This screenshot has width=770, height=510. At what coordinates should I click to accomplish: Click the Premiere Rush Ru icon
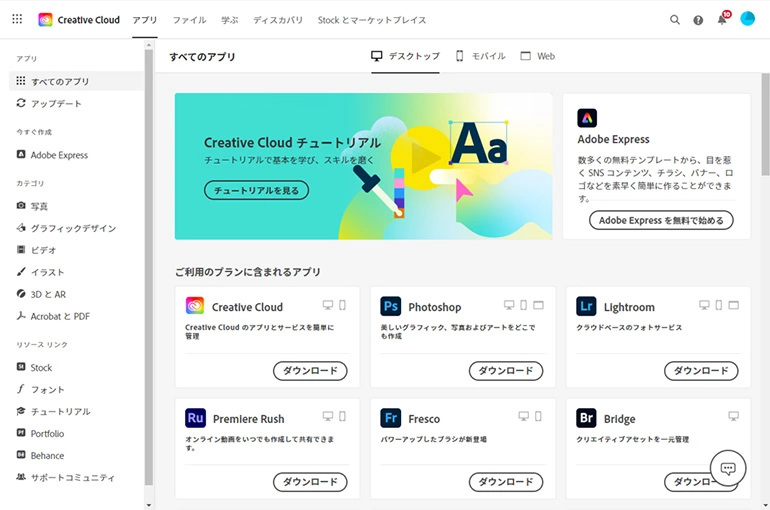coord(195,418)
